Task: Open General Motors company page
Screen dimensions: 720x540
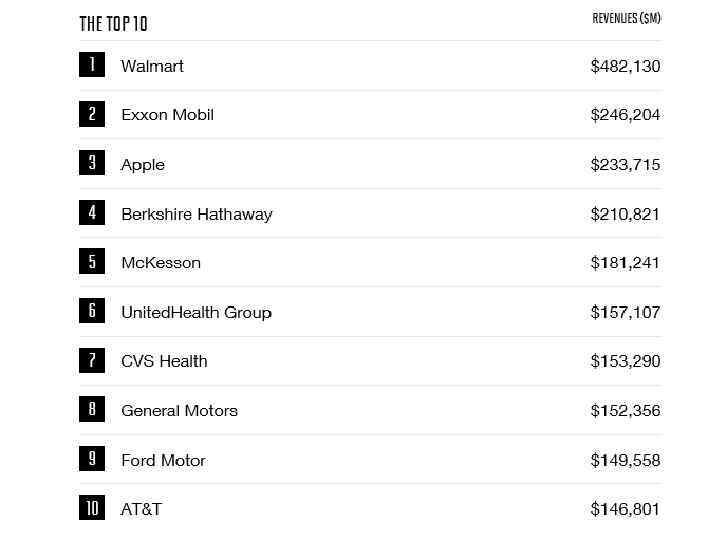Action: pos(179,410)
